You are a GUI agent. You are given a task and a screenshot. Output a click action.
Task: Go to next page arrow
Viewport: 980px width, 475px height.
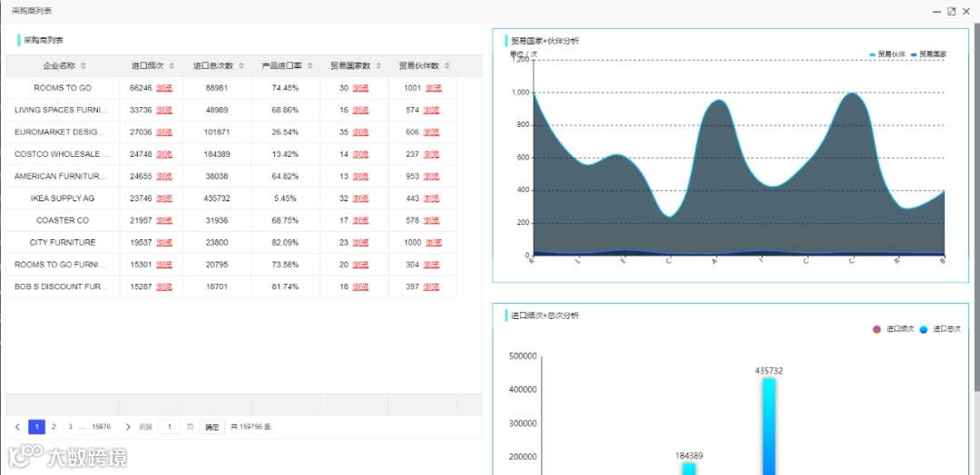tap(128, 427)
